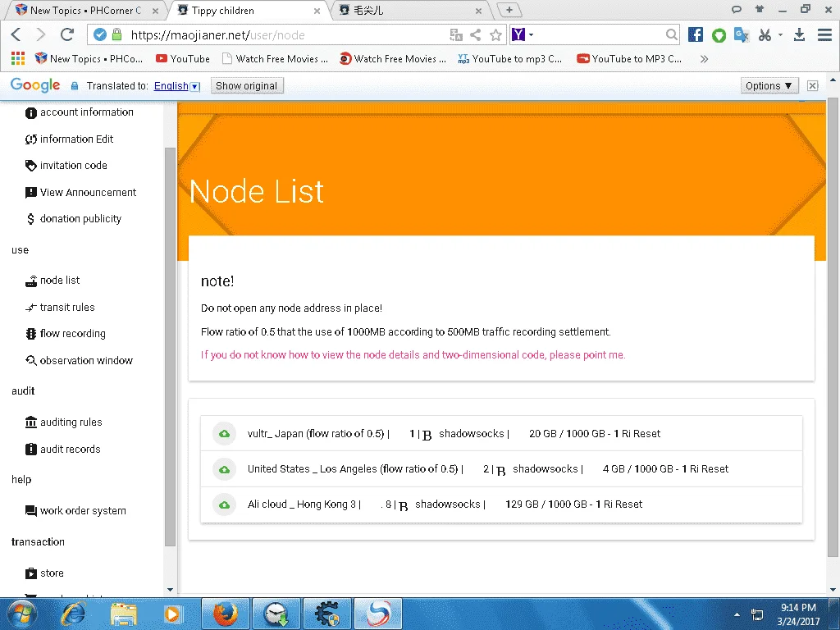Open View Announcement page
The width and height of the screenshot is (840, 630).
(81, 192)
